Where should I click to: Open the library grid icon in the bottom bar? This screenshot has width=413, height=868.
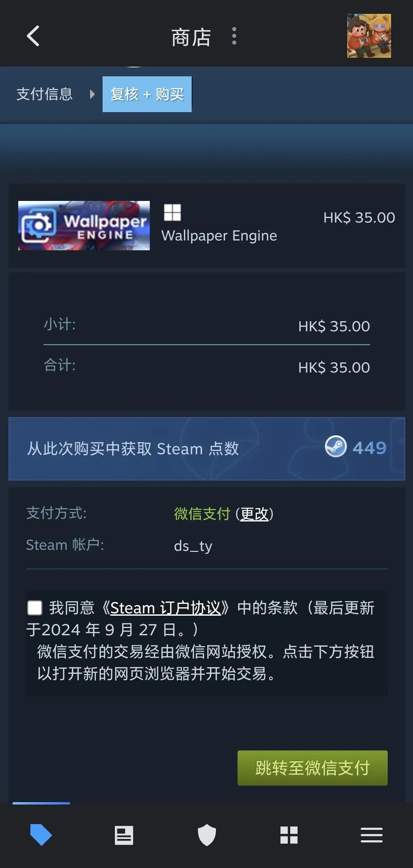pos(289,835)
